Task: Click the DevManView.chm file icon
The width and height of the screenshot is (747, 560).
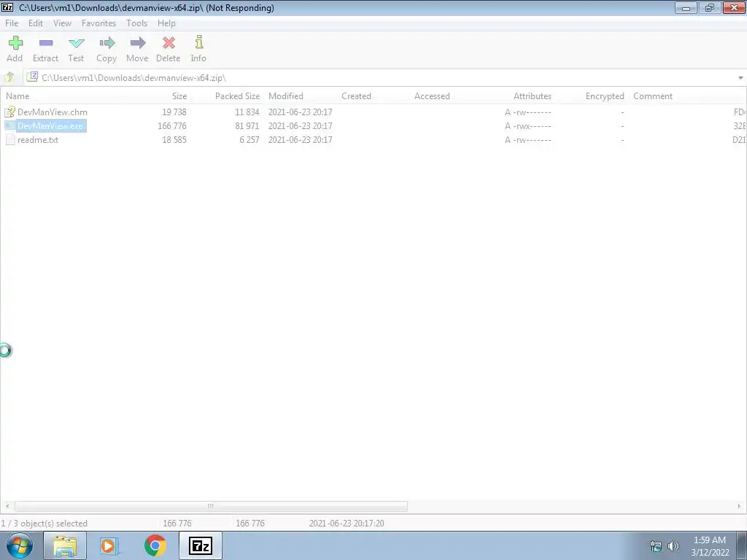Action: pos(9,112)
